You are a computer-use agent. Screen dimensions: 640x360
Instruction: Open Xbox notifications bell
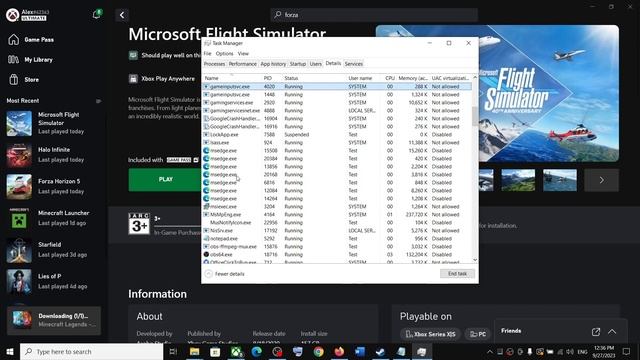96,15
